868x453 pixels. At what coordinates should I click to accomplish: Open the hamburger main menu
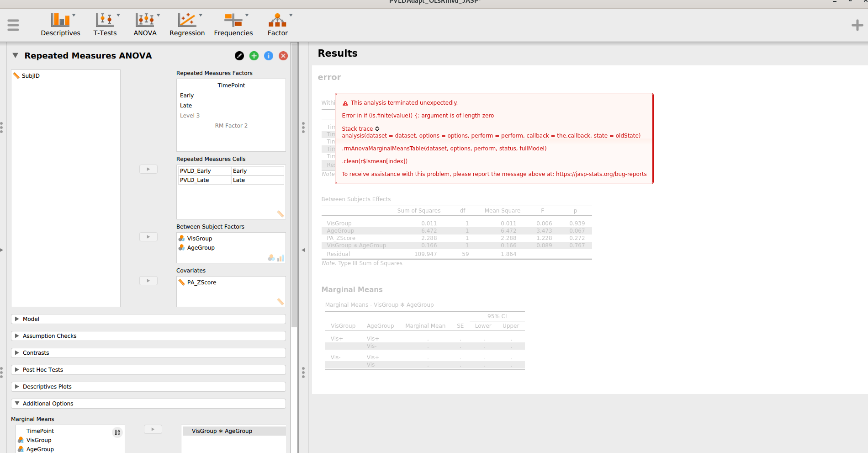(x=13, y=25)
